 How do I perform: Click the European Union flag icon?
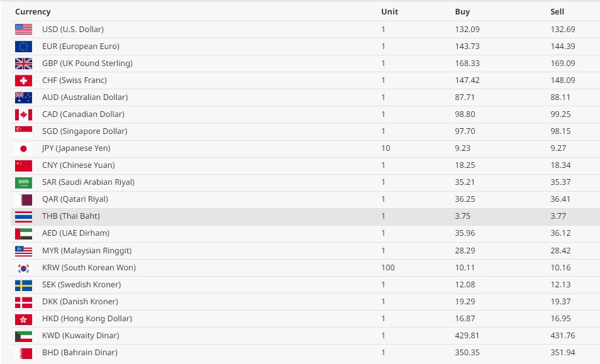pyautogui.click(x=23, y=47)
